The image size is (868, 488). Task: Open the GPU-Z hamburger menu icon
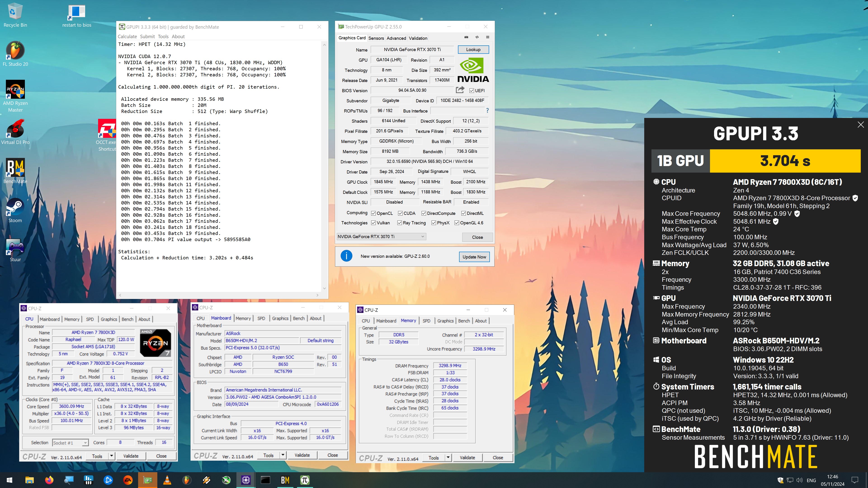tap(487, 37)
